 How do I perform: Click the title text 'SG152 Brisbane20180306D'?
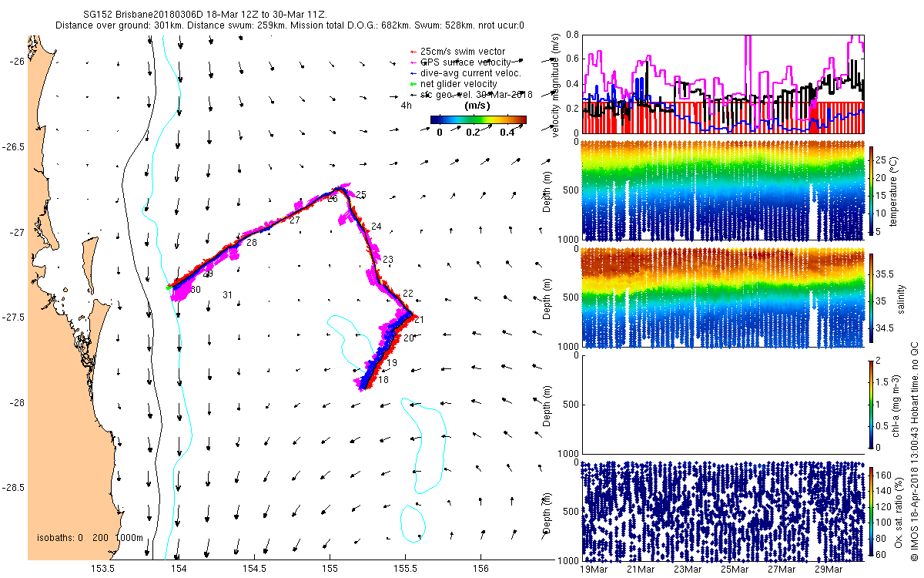click(x=144, y=15)
